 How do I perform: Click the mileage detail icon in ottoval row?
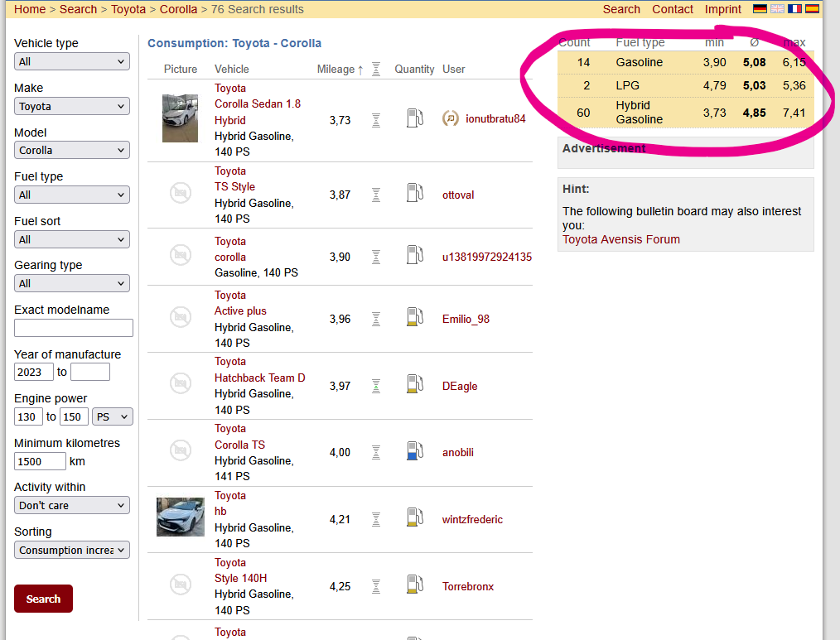pos(376,195)
